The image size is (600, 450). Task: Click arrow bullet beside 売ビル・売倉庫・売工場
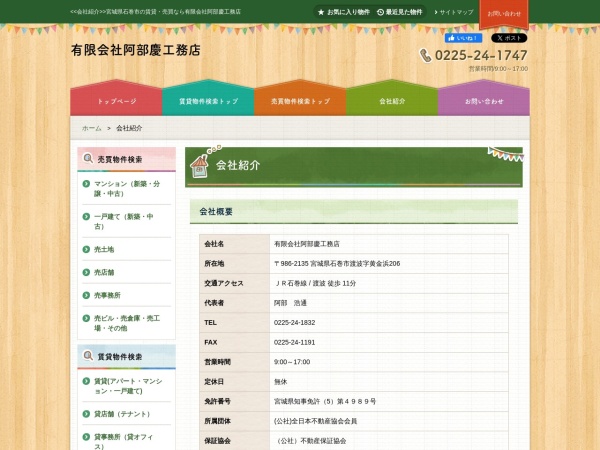[86, 318]
